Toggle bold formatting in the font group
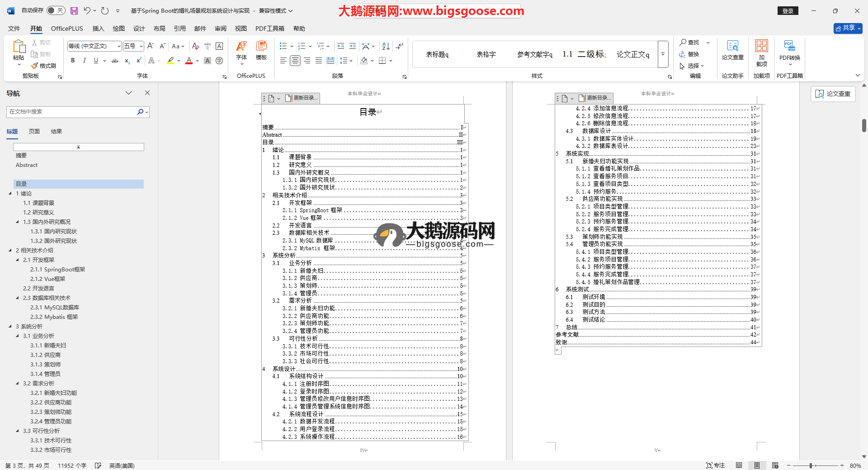868x470 pixels. [73, 61]
